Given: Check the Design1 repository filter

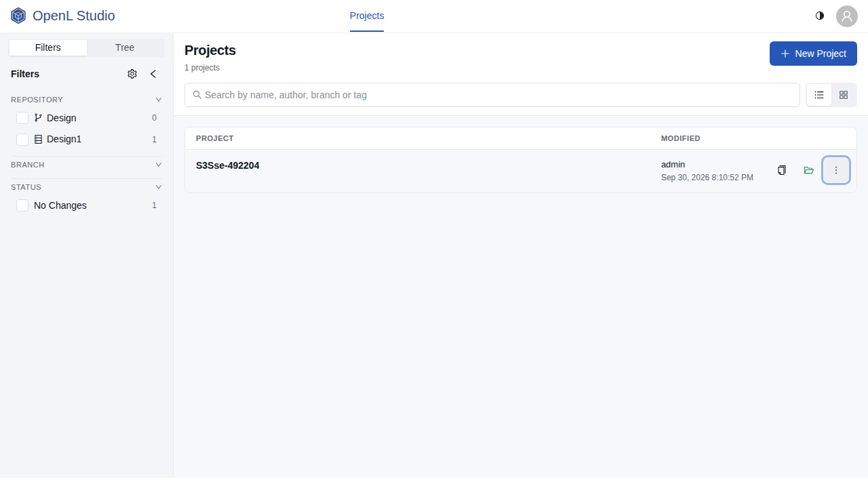Looking at the screenshot, I should (22, 139).
